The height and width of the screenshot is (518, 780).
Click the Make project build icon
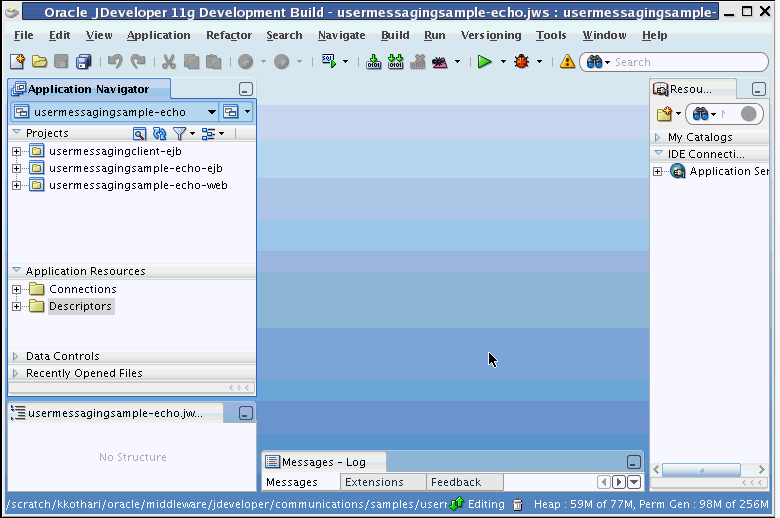click(x=374, y=62)
